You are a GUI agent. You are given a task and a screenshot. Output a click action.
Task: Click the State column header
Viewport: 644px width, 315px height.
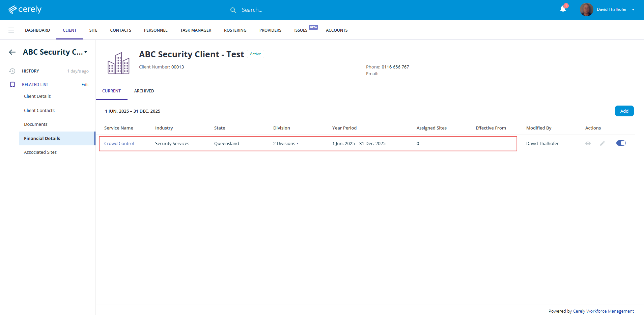point(220,128)
